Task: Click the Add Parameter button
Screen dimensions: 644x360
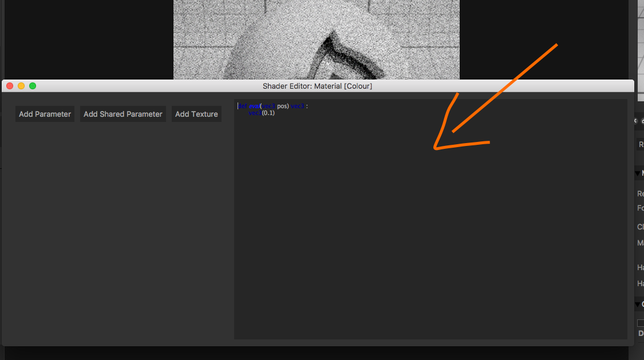Action: [45, 114]
